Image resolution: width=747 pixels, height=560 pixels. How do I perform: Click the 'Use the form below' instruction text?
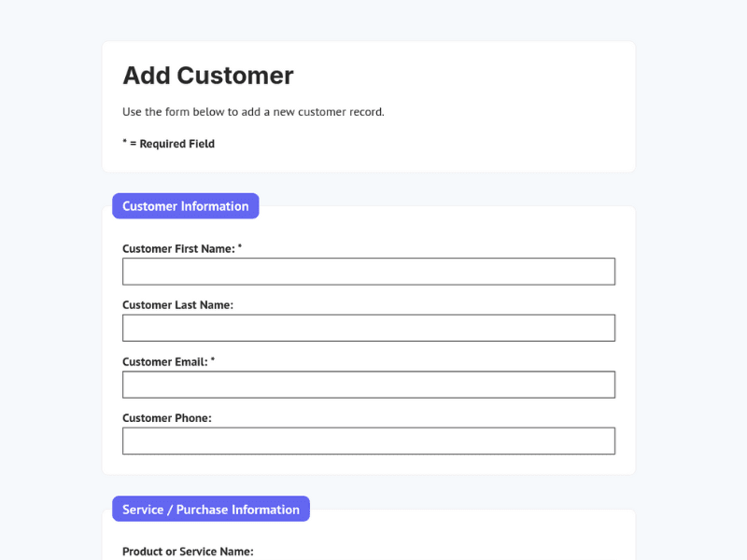click(x=253, y=112)
